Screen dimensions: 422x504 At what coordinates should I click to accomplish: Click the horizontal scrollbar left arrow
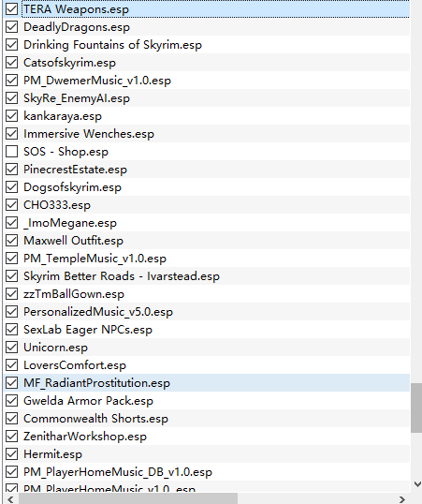pyautogui.click(x=10, y=499)
